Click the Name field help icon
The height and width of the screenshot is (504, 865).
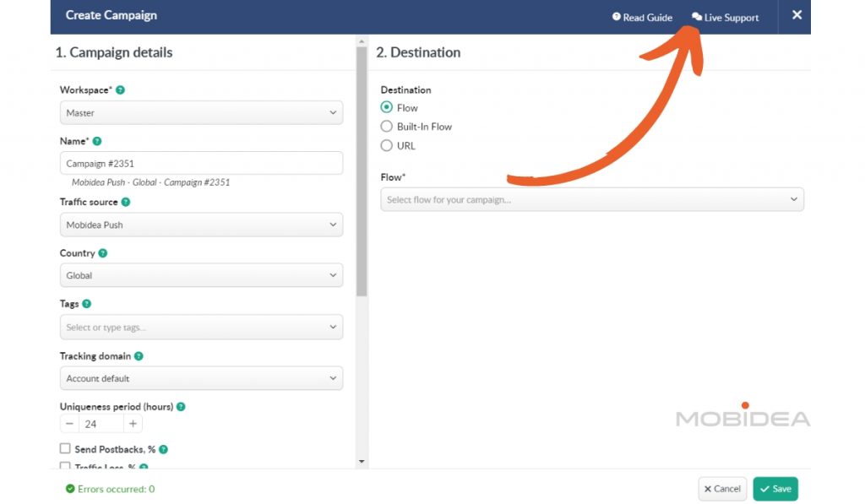97,141
